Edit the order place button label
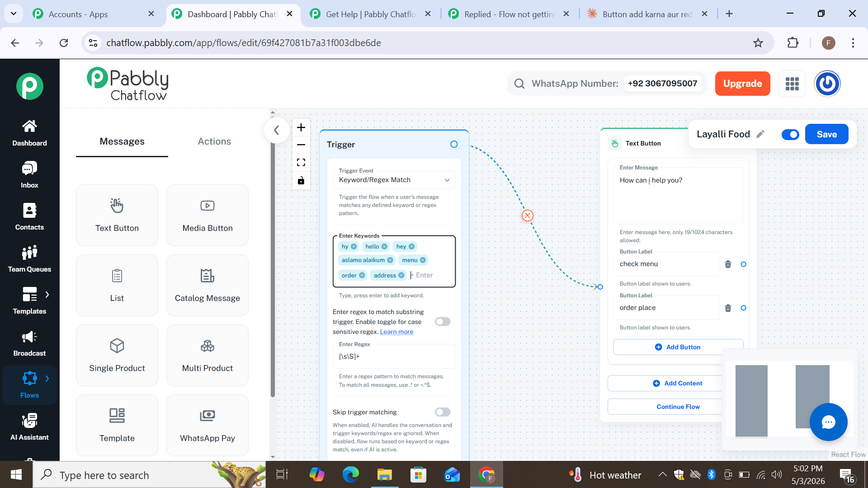 tap(666, 308)
